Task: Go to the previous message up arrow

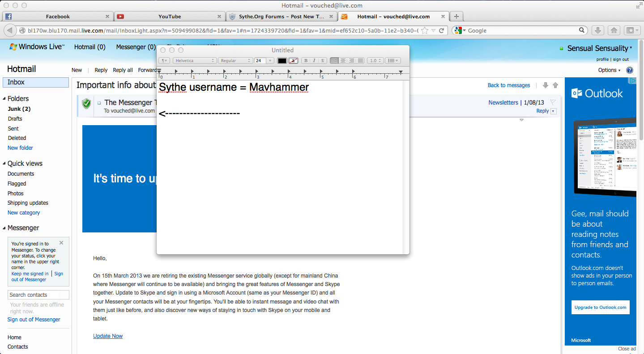Action: 555,85
